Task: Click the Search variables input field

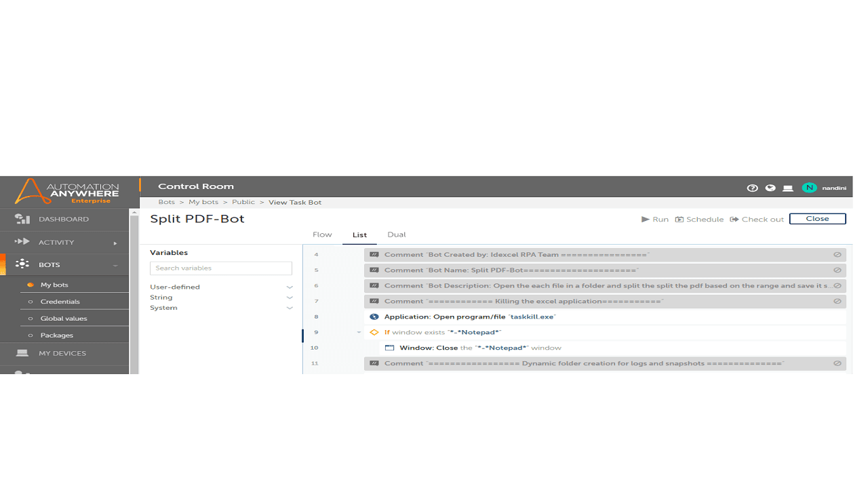Action: click(x=221, y=268)
